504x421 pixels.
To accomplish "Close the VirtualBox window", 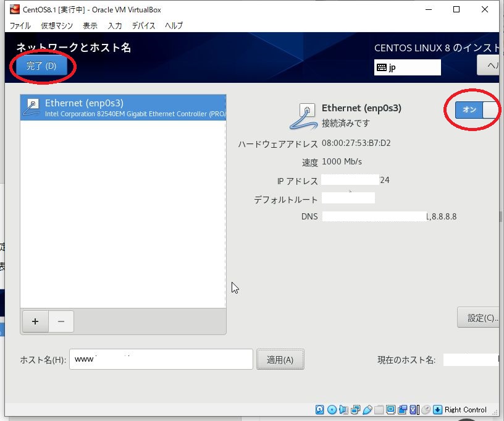I will pos(485,9).
